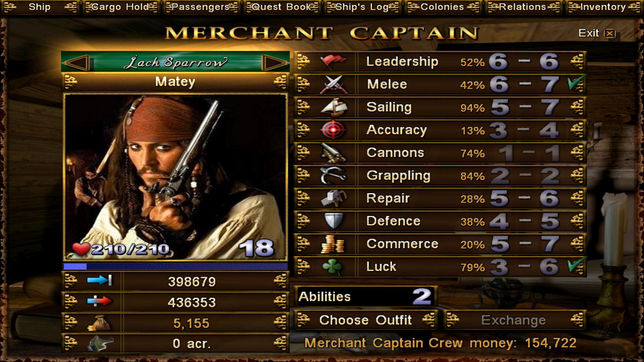Click the Repair saw and hammer icon
This screenshot has width=644, height=362.
point(333,198)
